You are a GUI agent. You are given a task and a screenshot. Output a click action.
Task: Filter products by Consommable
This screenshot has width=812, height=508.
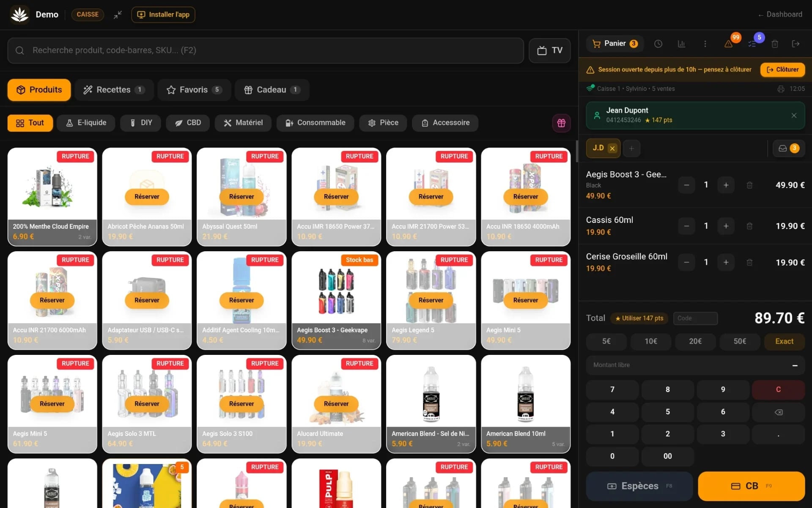click(x=315, y=123)
